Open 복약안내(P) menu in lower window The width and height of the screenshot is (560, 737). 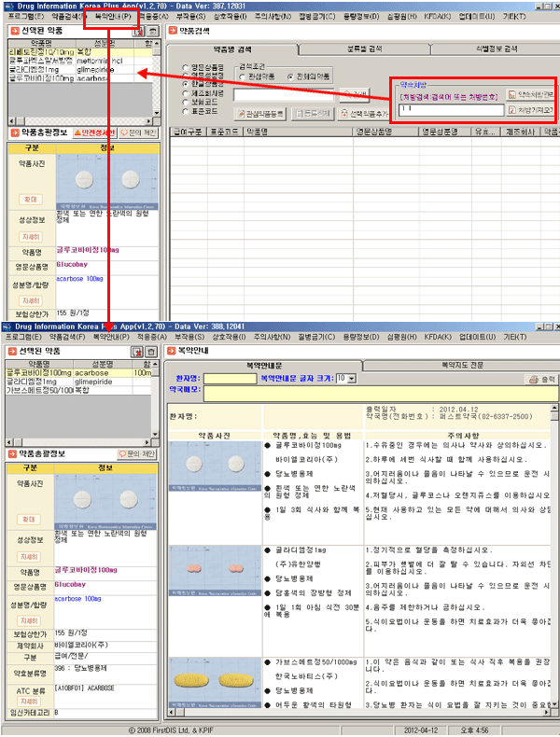(111, 337)
